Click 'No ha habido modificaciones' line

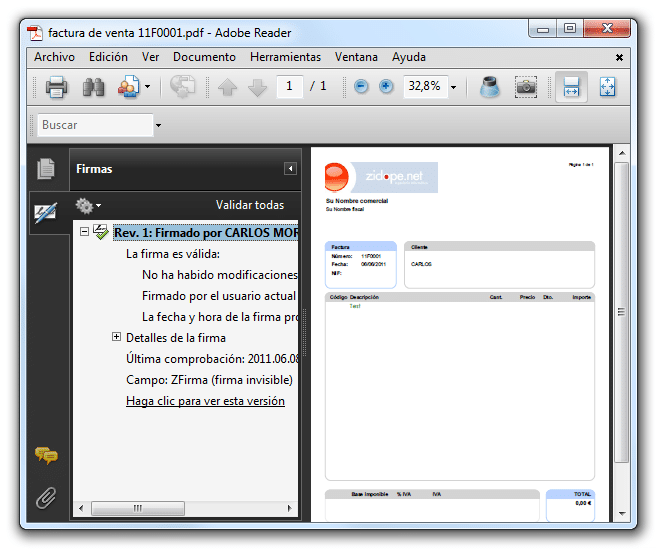(x=220, y=275)
